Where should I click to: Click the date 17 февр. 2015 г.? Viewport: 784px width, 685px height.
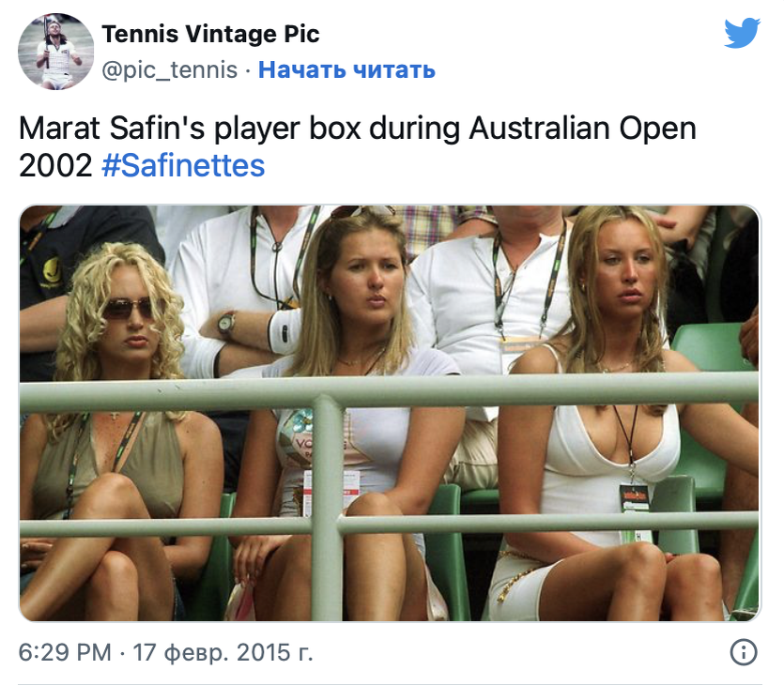223,652
